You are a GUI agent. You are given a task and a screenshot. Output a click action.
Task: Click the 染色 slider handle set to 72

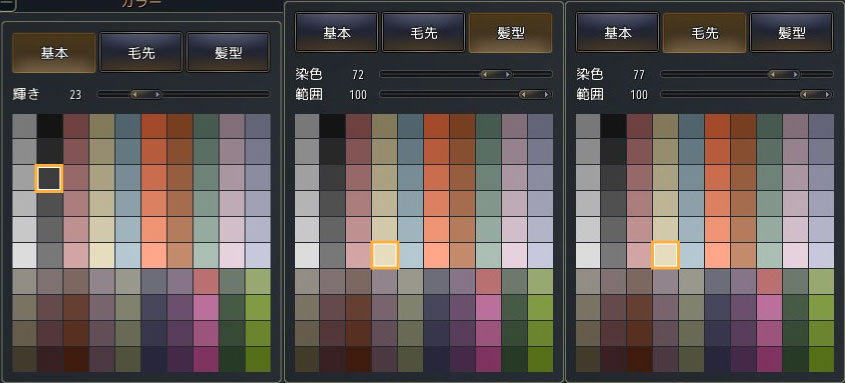[x=496, y=74]
